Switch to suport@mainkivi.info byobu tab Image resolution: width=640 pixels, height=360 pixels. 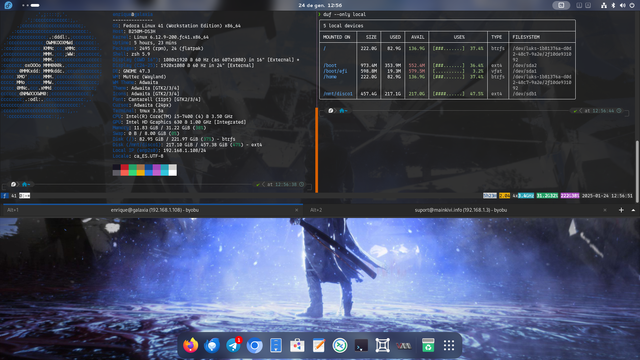tap(461, 210)
